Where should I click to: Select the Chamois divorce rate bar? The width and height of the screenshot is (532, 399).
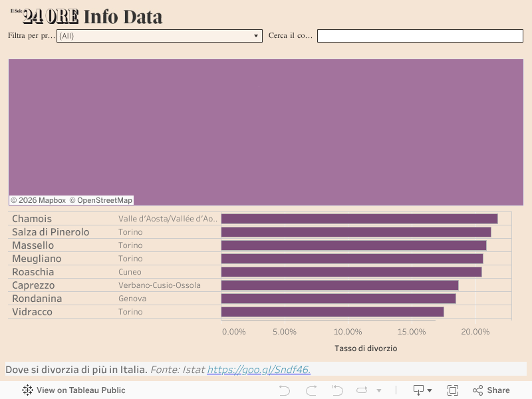(359, 219)
